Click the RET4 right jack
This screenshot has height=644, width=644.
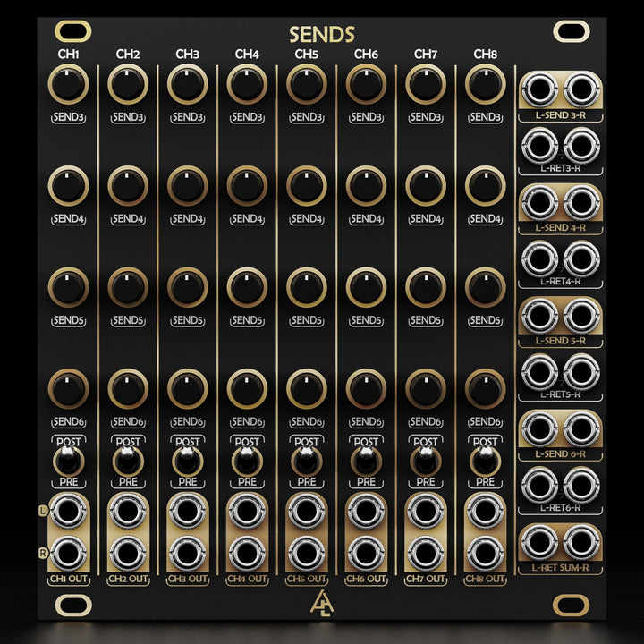click(x=581, y=258)
